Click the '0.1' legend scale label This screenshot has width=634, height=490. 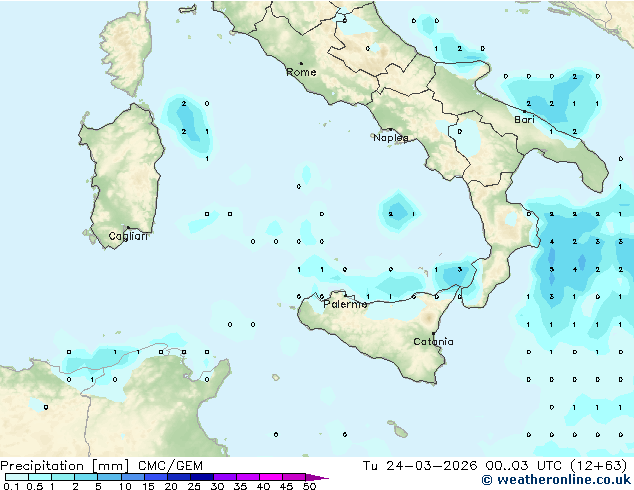click(10, 486)
